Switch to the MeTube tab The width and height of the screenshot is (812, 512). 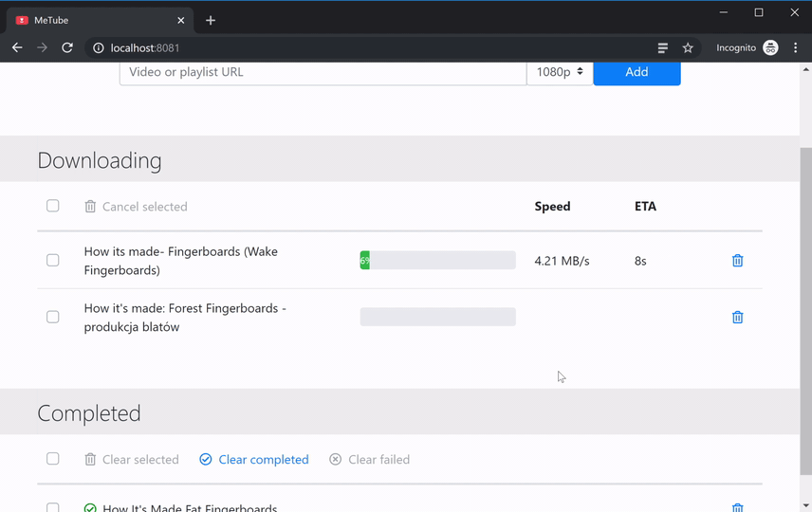[x=100, y=20]
